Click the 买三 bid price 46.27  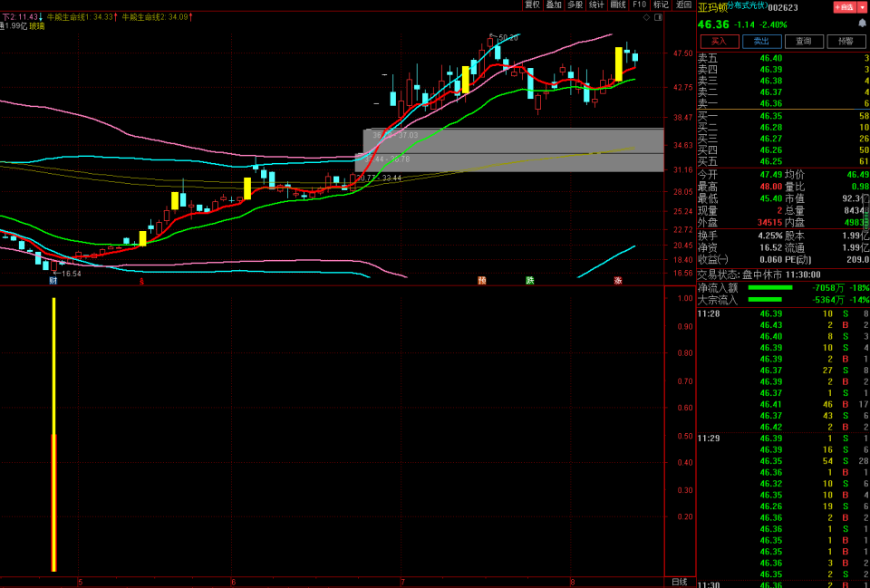[770, 139]
